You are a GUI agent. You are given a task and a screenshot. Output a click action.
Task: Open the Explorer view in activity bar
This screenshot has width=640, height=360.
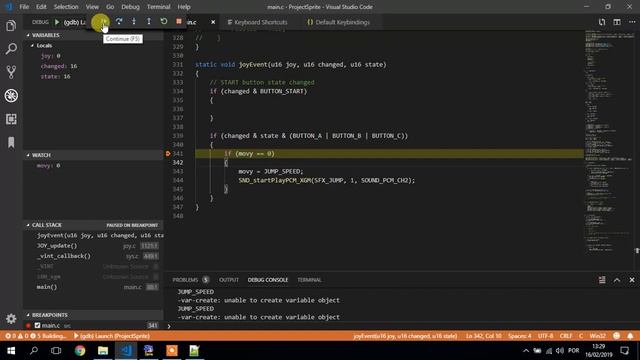[11, 26]
